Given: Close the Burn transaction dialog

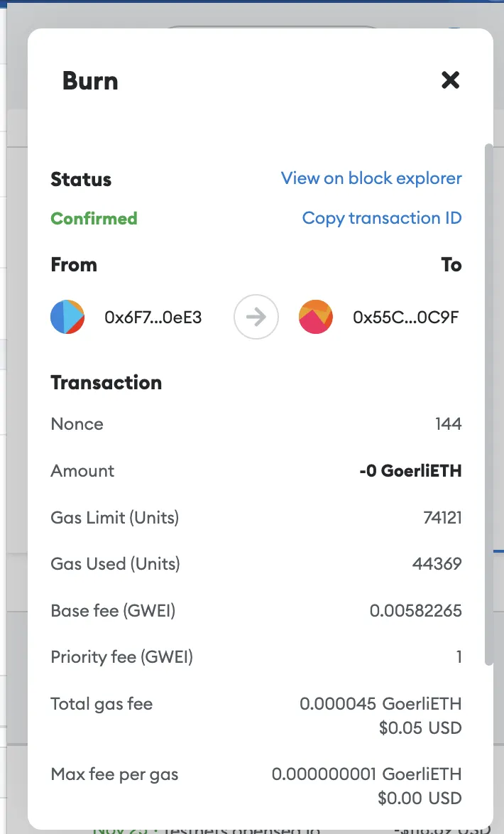Looking at the screenshot, I should (x=451, y=80).
